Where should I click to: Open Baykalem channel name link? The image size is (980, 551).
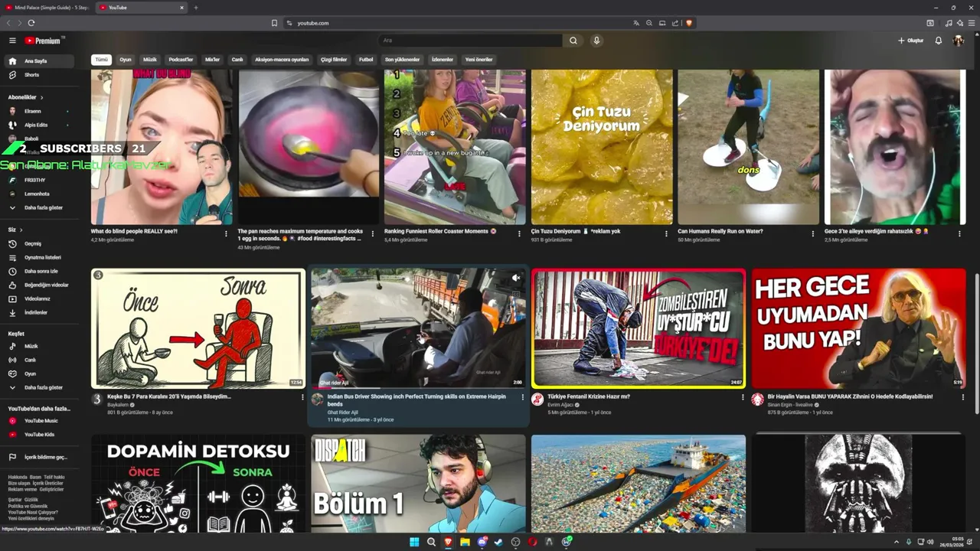pyautogui.click(x=119, y=405)
